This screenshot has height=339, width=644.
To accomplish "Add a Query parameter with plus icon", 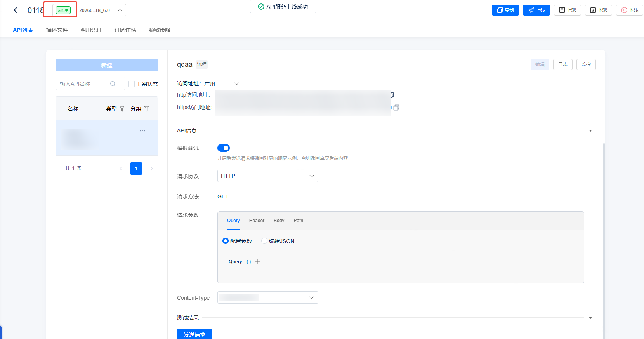I will point(258,262).
